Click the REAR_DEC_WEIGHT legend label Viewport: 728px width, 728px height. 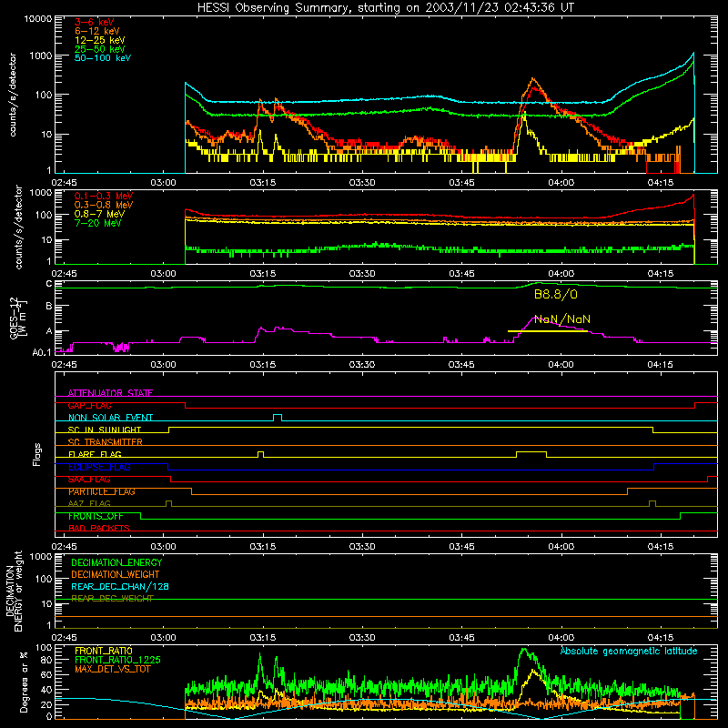tap(112, 599)
